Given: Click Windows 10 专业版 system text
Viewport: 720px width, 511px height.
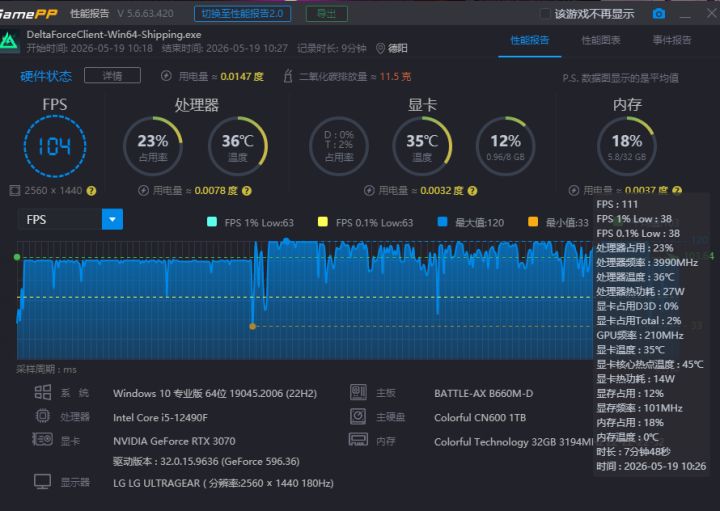Looking at the screenshot, I should point(215,393).
